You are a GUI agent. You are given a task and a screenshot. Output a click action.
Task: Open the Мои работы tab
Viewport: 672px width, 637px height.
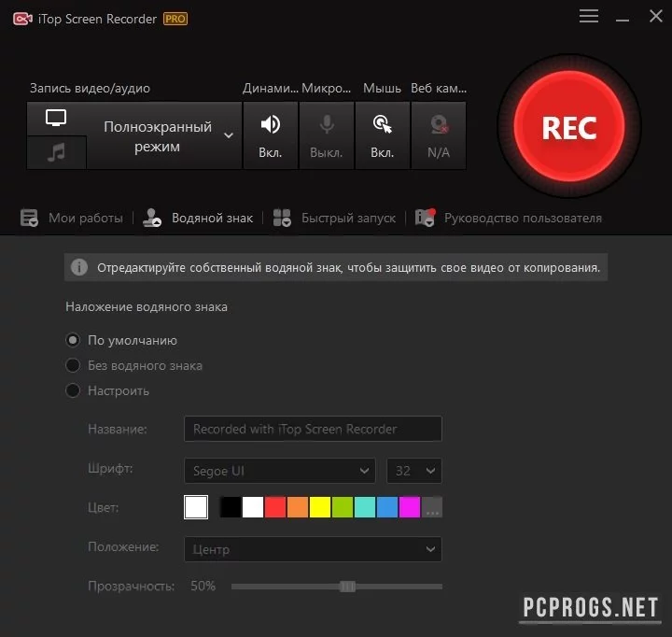(x=85, y=218)
